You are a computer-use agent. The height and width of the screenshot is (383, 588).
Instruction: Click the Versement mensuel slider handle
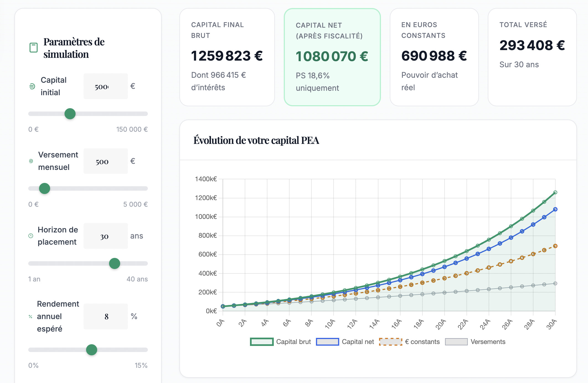point(45,188)
